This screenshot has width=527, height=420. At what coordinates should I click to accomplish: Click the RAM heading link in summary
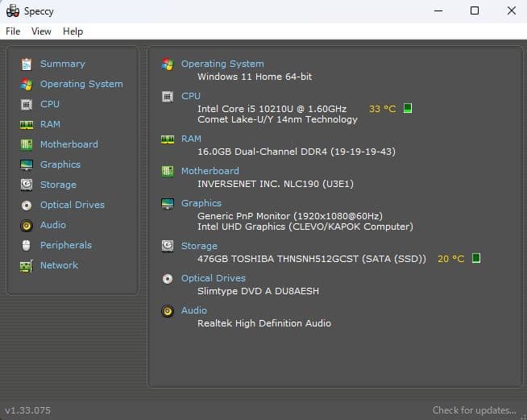[191, 139]
